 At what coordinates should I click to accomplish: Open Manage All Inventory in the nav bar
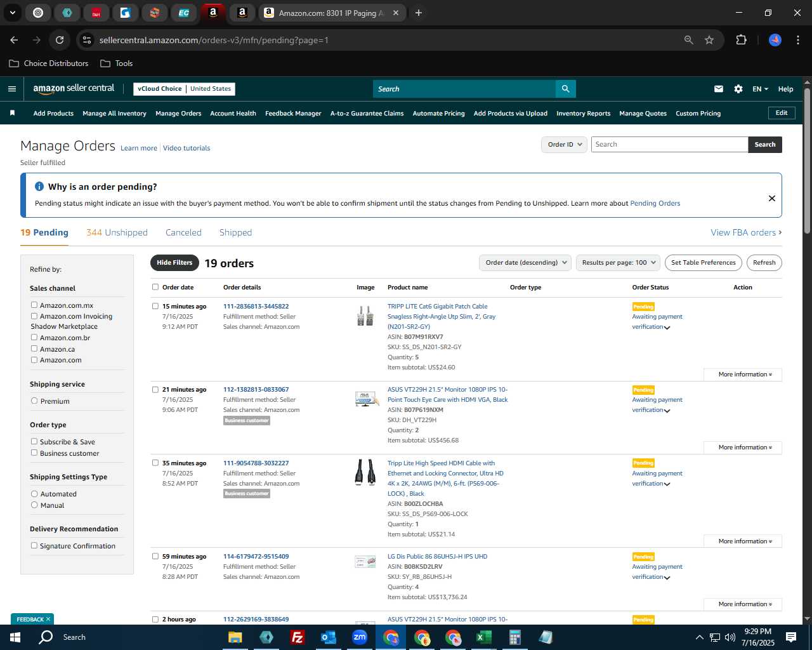click(114, 114)
